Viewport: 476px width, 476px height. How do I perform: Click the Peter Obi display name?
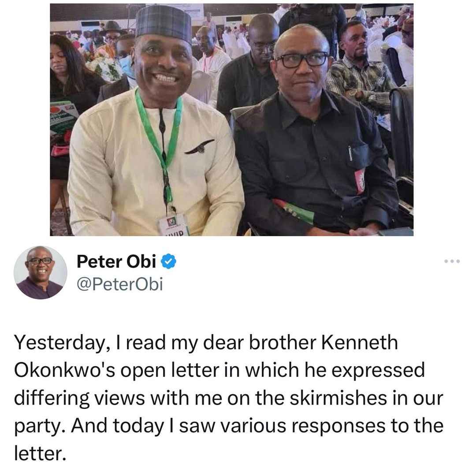(x=116, y=261)
